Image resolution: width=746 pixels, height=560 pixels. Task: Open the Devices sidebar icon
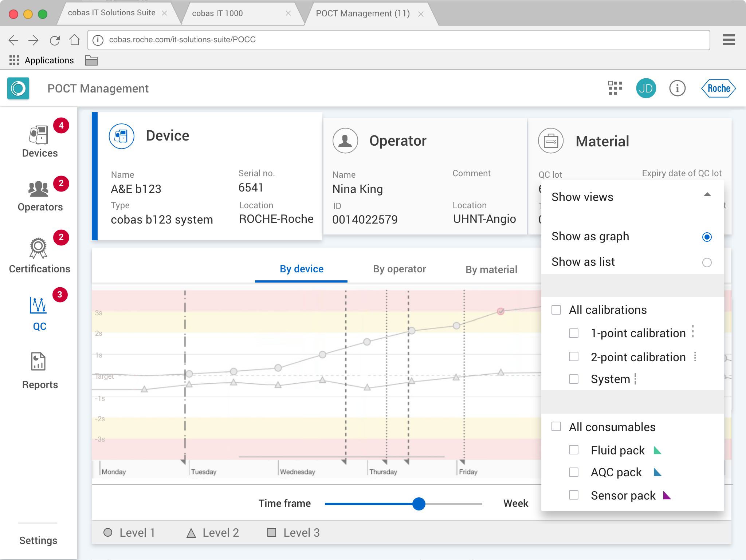click(x=39, y=135)
